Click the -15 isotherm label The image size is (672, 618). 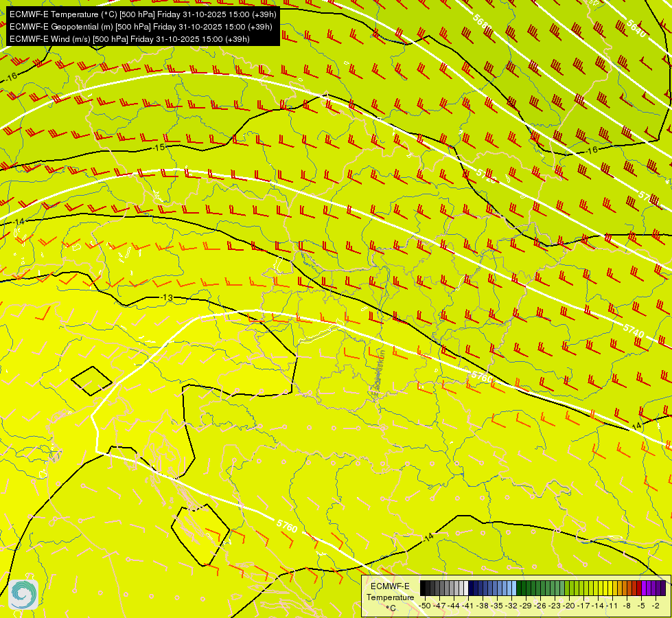(159, 148)
